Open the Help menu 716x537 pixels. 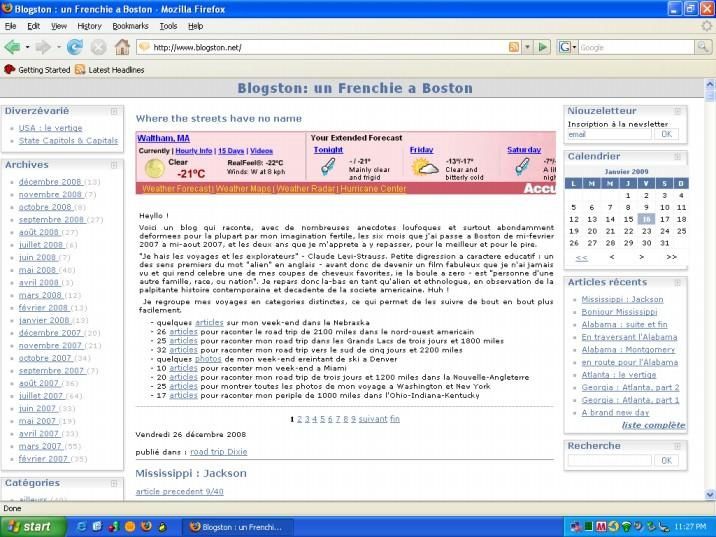click(195, 26)
